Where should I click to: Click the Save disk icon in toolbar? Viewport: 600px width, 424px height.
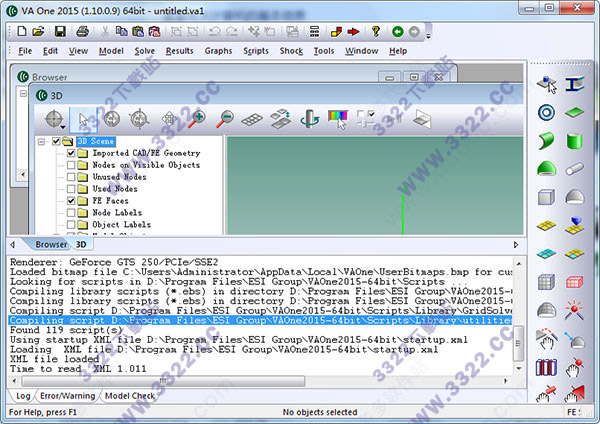(x=61, y=31)
